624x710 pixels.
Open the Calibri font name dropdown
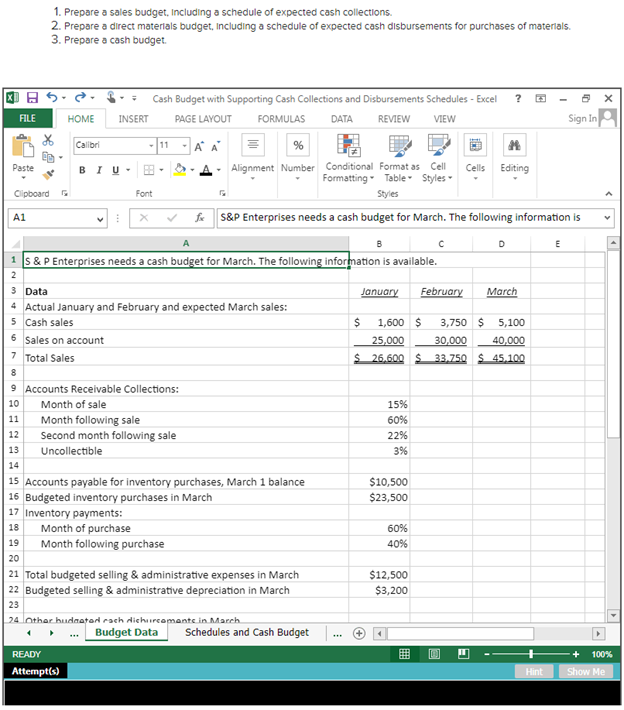(x=151, y=146)
